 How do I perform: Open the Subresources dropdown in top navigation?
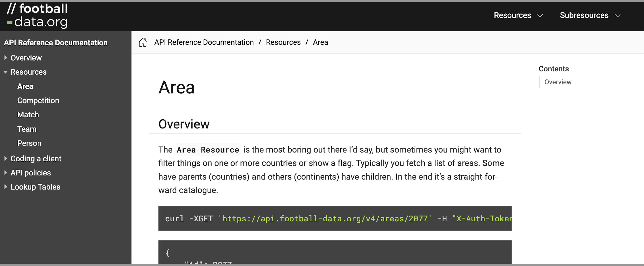(x=590, y=16)
